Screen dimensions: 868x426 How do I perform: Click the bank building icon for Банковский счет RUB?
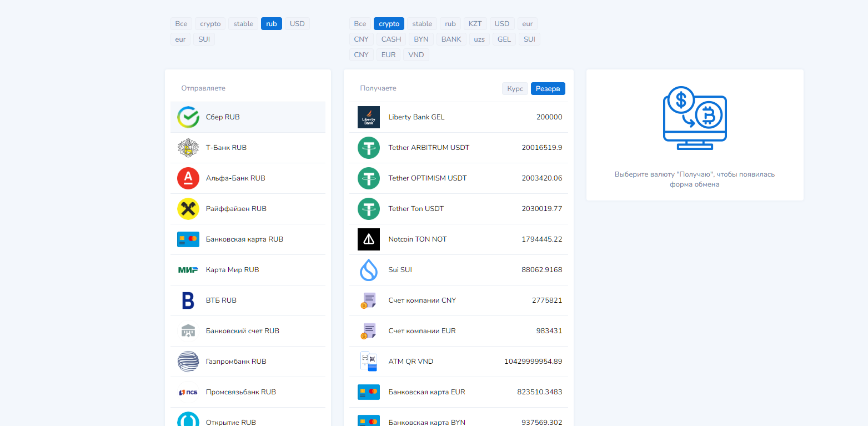[x=188, y=331]
